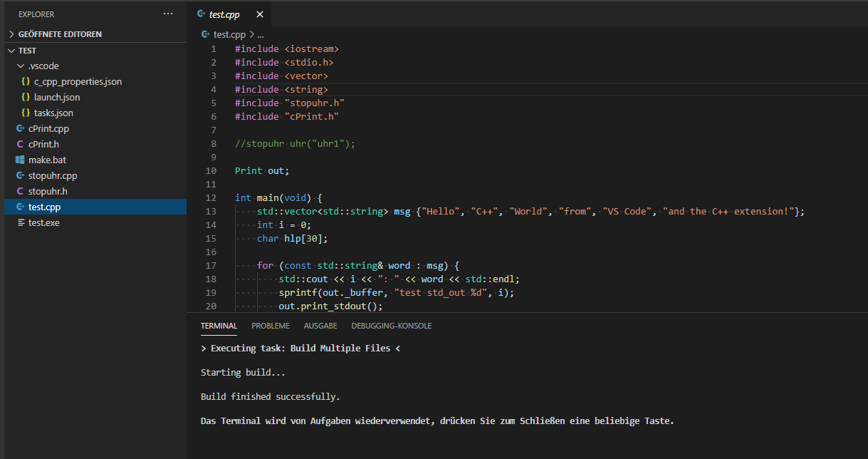Click test.cpp in the breadcrumb bar
Image resolution: width=868 pixels, height=459 pixels.
coord(229,34)
